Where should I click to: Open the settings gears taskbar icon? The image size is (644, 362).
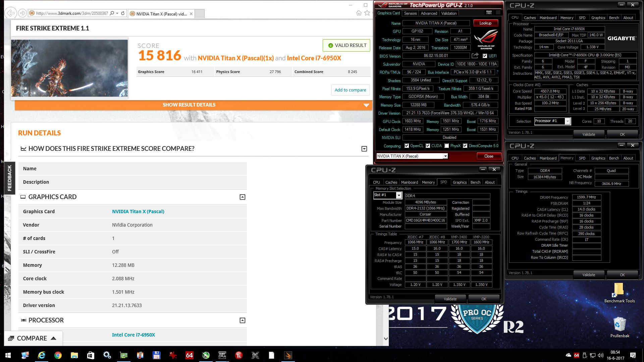click(x=107, y=355)
